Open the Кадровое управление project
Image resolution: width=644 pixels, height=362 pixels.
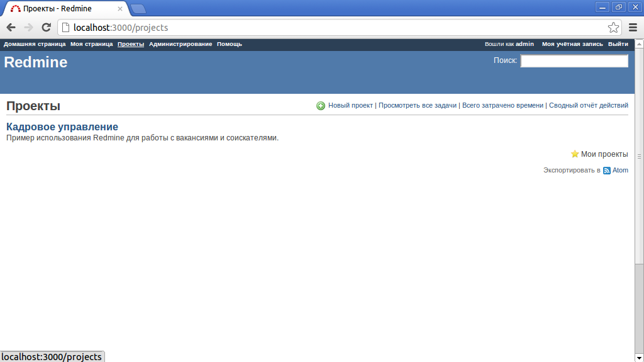click(62, 127)
